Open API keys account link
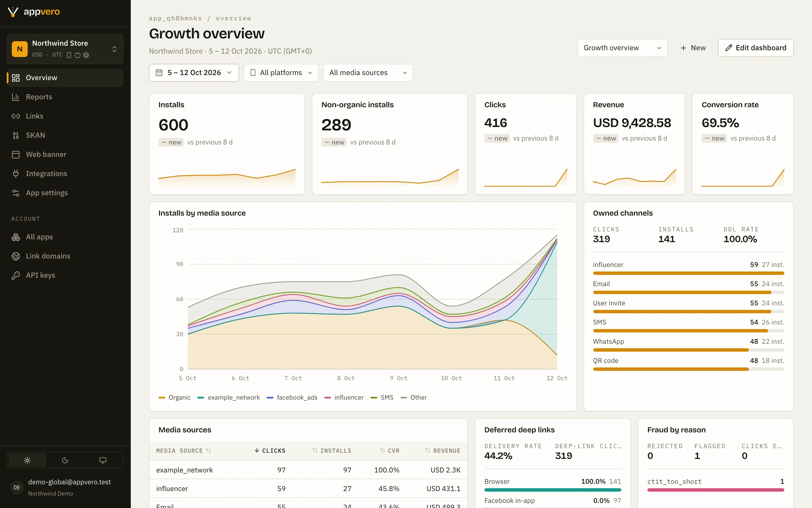The image size is (812, 508). [x=65, y=275]
